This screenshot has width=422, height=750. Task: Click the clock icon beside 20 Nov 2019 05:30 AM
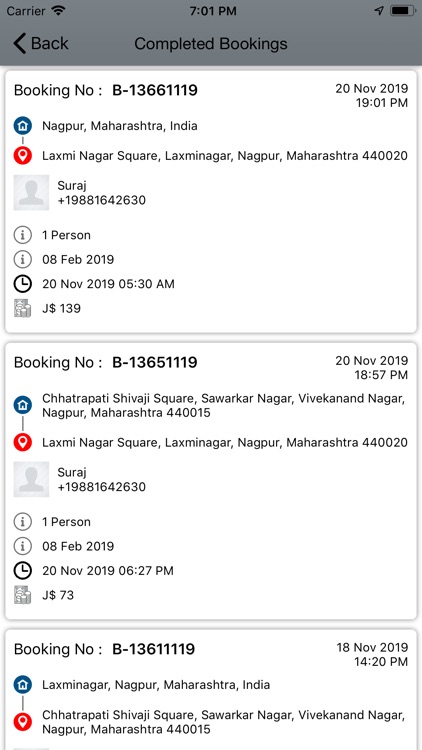(22, 284)
